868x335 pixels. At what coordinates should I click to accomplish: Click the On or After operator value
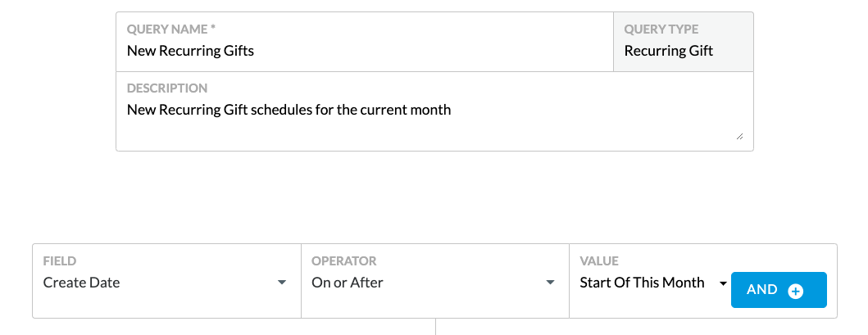[x=347, y=283]
